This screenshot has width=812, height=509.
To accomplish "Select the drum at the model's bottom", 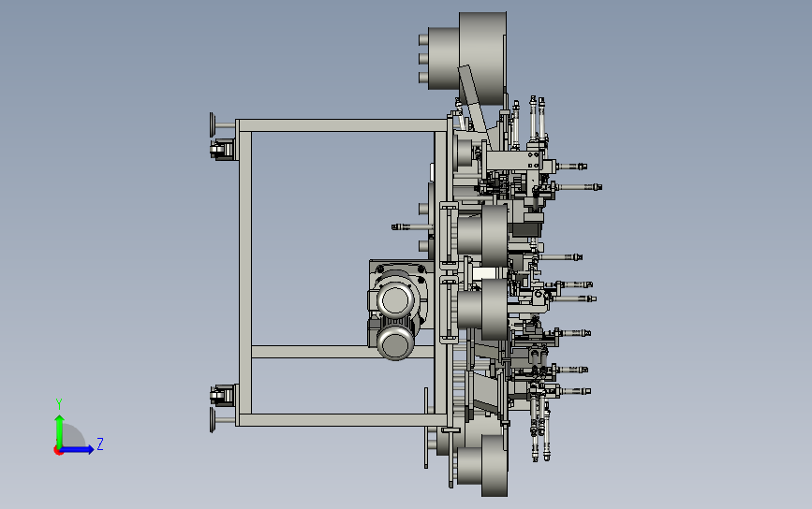I will coord(494,465).
